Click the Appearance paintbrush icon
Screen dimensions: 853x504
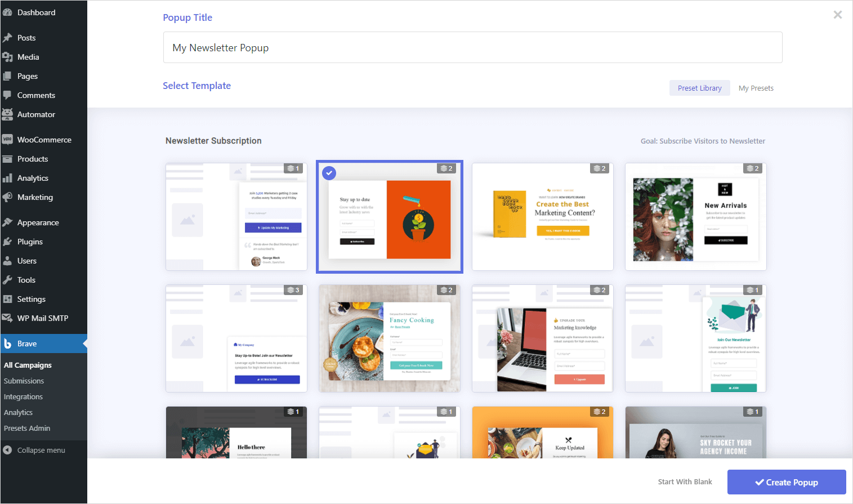tap(7, 222)
